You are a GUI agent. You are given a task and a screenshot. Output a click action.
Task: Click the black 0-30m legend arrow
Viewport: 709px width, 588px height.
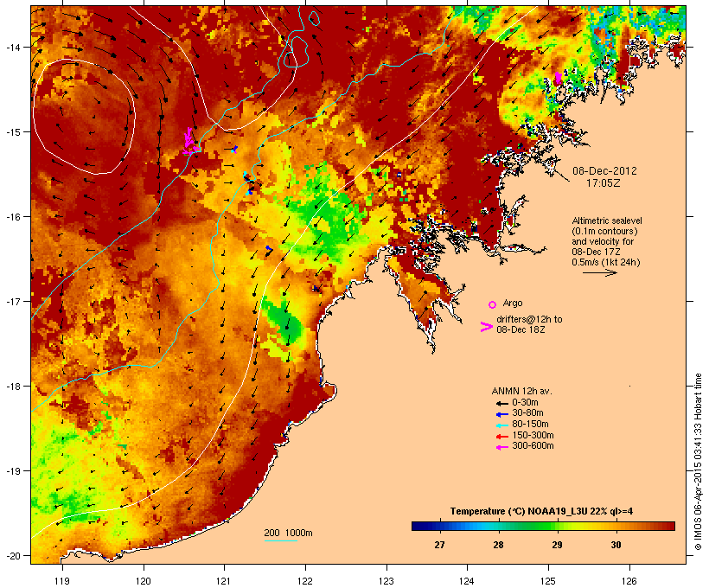click(x=501, y=404)
